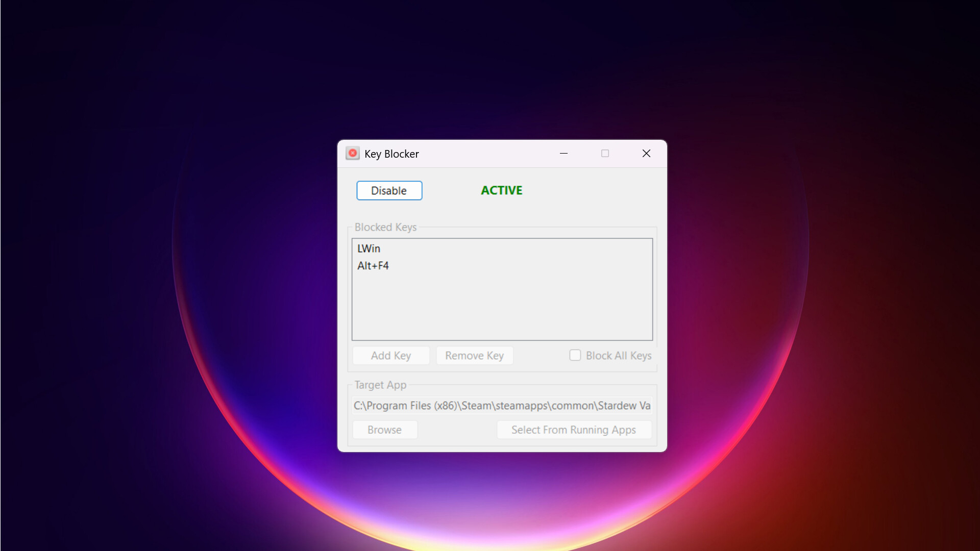
Task: Click the Target App group label
Action: point(380,385)
